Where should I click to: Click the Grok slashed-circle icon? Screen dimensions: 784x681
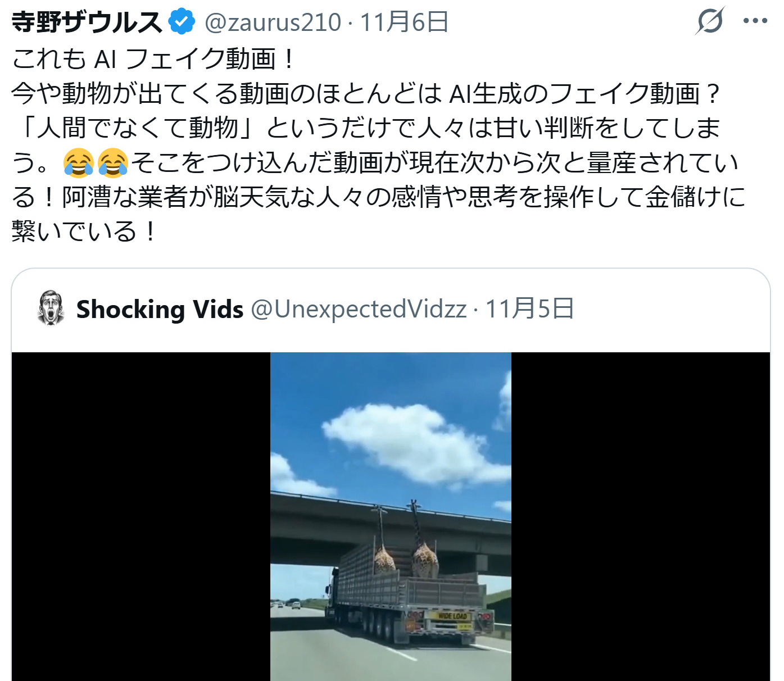tap(710, 21)
